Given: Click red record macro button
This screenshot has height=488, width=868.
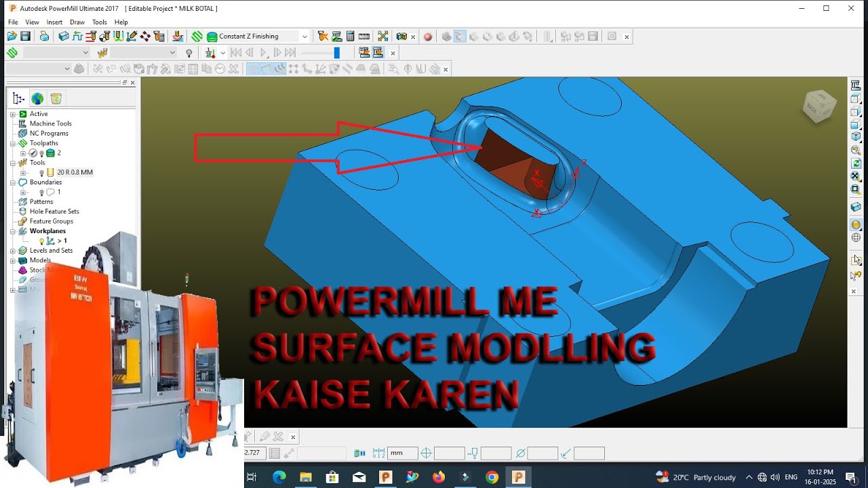Looking at the screenshot, I should click(428, 37).
